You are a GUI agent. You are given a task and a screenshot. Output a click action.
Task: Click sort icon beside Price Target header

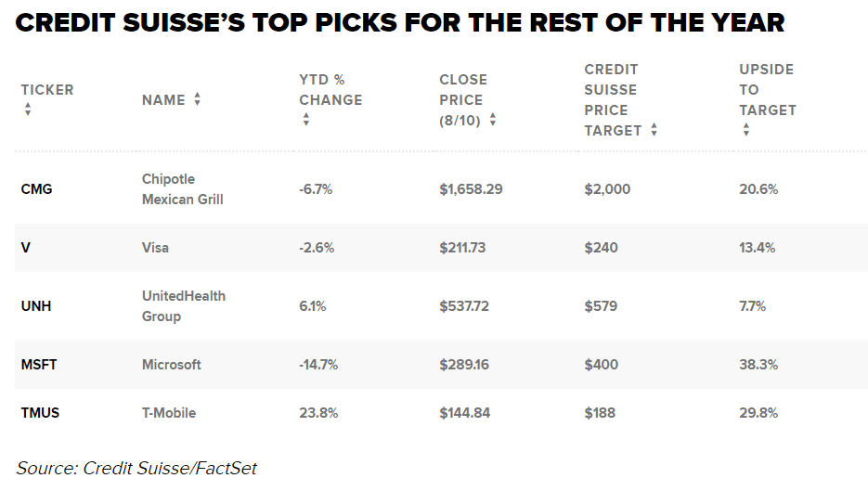[654, 130]
